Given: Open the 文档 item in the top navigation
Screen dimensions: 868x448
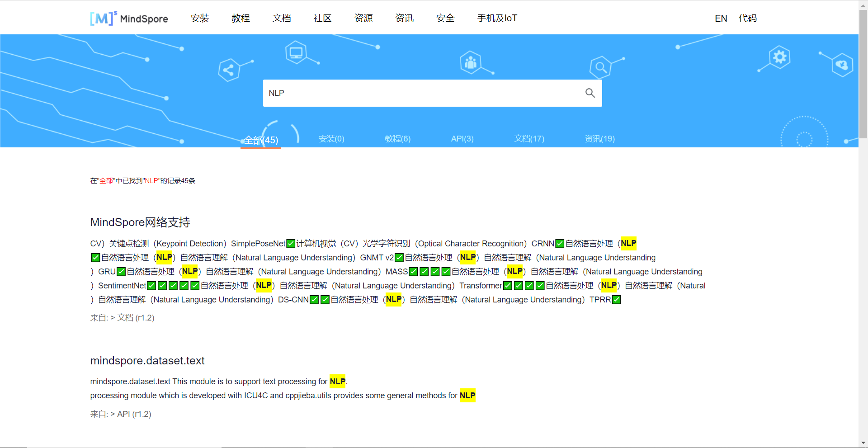Looking at the screenshot, I should coord(282,18).
